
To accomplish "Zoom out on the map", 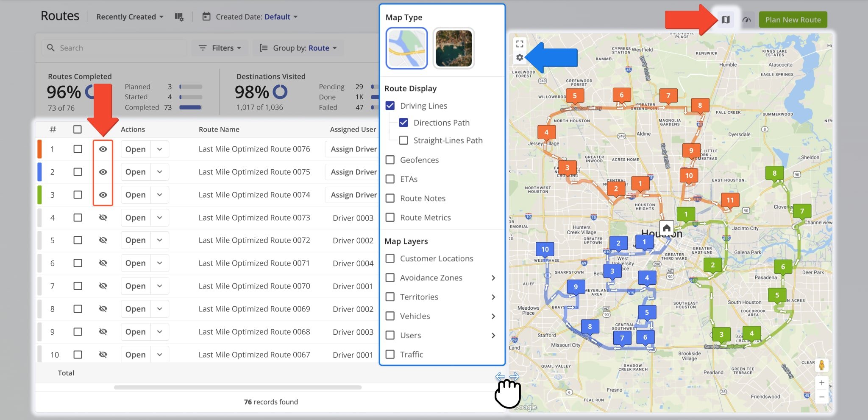I will (x=821, y=397).
